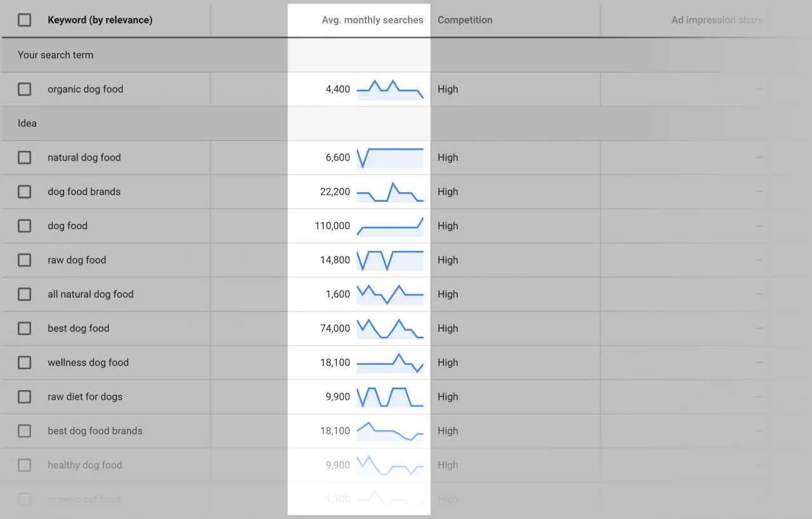Open the Ad impression share column header
812x519 pixels.
coord(717,20)
